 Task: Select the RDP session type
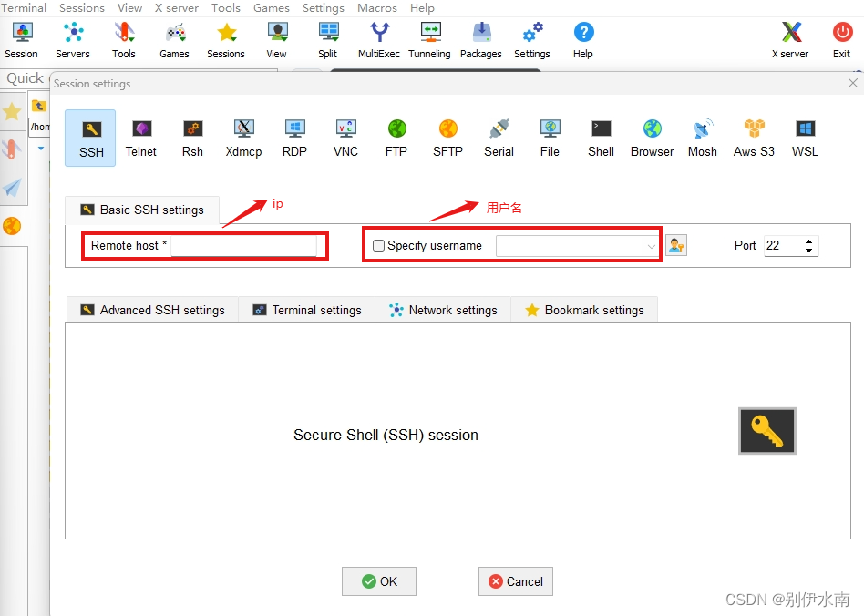[294, 138]
